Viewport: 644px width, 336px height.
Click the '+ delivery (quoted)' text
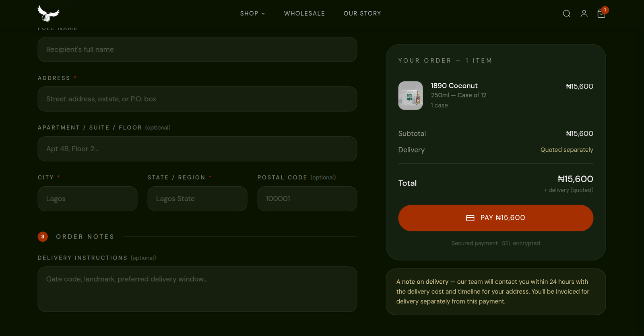click(x=568, y=190)
